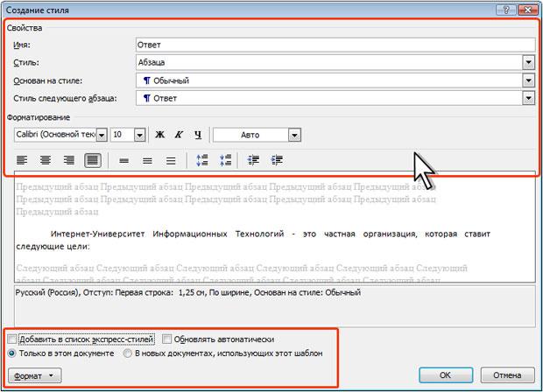Open the Авто font color dropdown

point(294,135)
